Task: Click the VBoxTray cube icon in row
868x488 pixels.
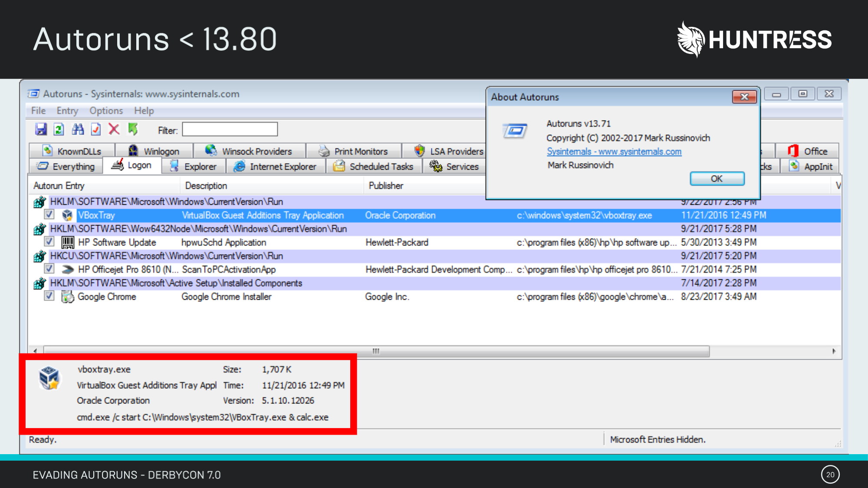Action: (x=67, y=215)
